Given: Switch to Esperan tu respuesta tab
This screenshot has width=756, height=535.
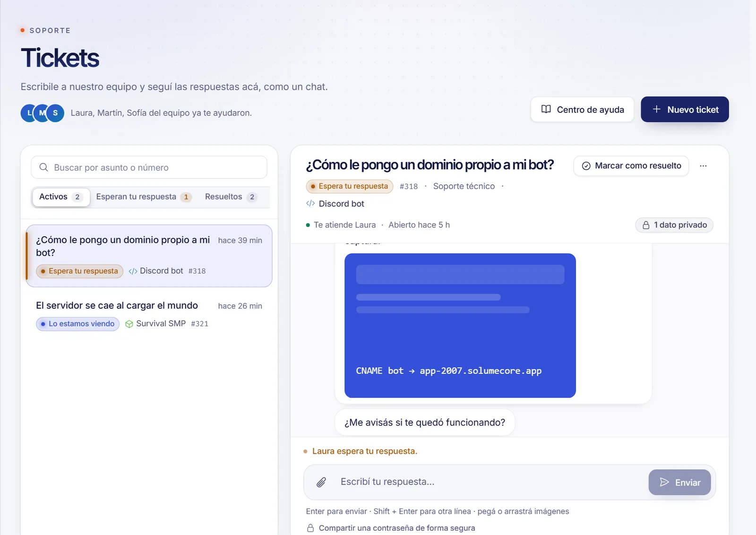Looking at the screenshot, I should pos(144,197).
